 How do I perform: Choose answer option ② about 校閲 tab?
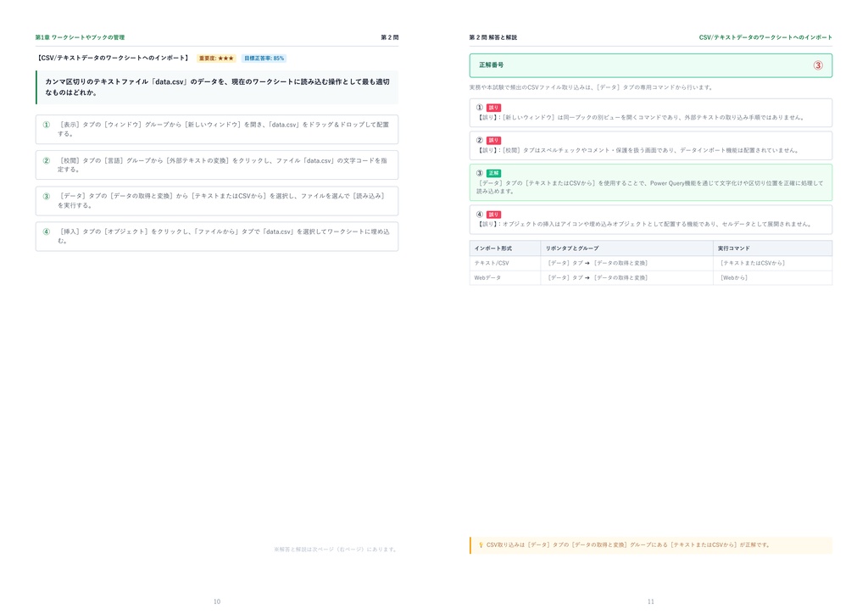pyautogui.click(x=217, y=165)
